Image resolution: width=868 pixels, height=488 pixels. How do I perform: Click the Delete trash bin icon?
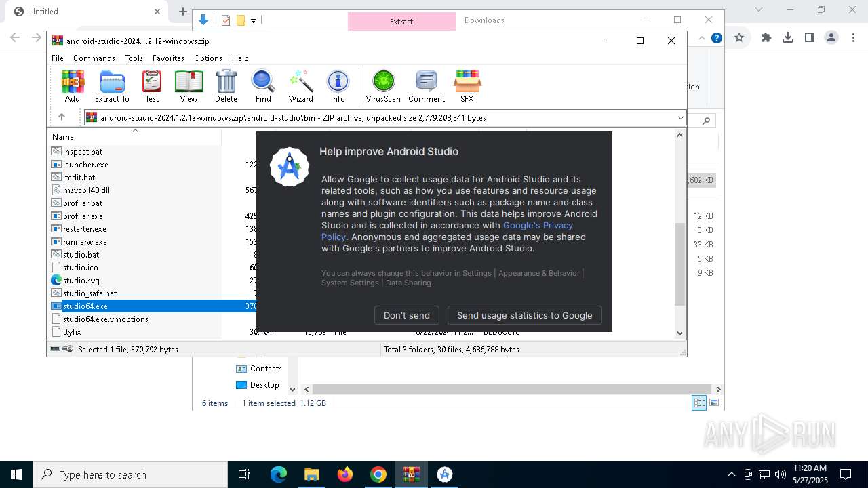coord(226,86)
